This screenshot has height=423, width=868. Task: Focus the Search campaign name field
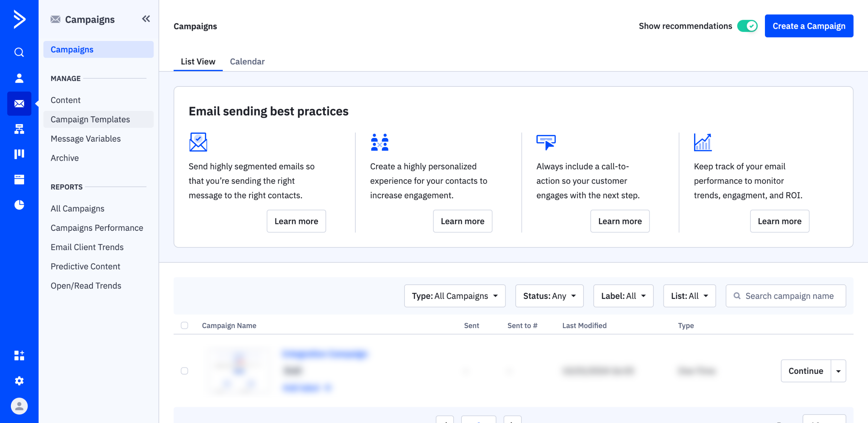coord(789,296)
